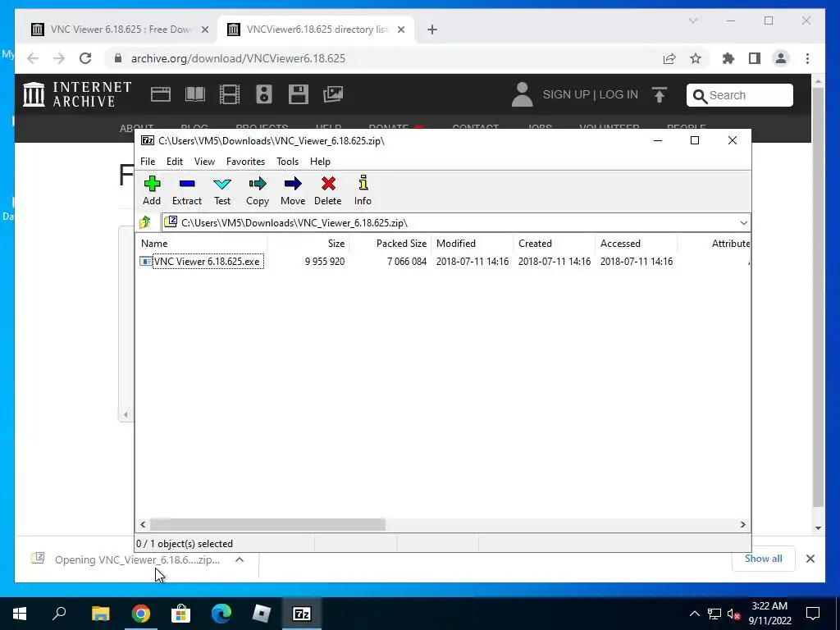This screenshot has width=840, height=630.
Task: Choose the Move tool in 7-Zip
Action: (293, 190)
